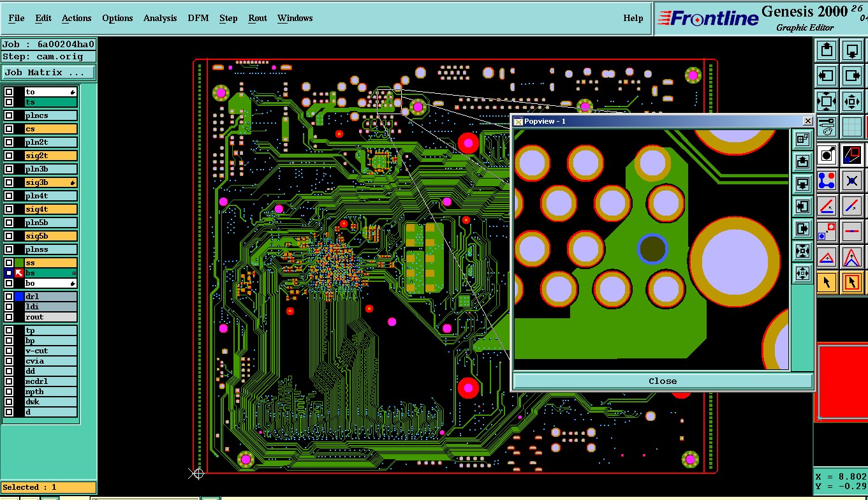Toggle the checkbox for layer to
The width and height of the screenshot is (868, 500).
9,92
